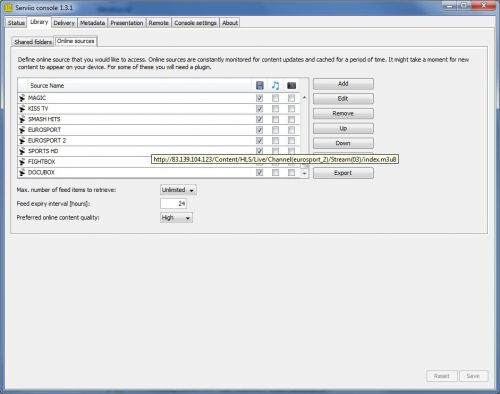Switch to the Shared folders sub-tab
The image size is (500, 394).
point(33,42)
